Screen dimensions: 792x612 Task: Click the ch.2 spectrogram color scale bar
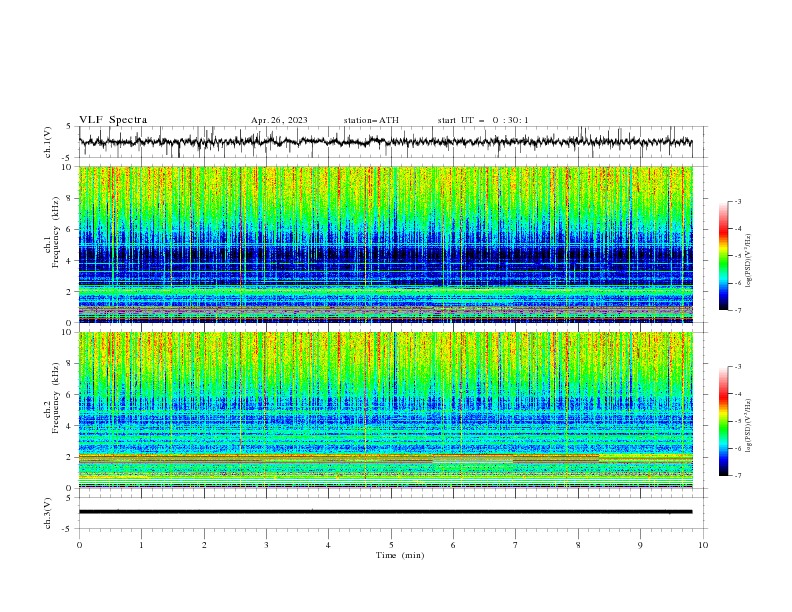click(x=723, y=421)
